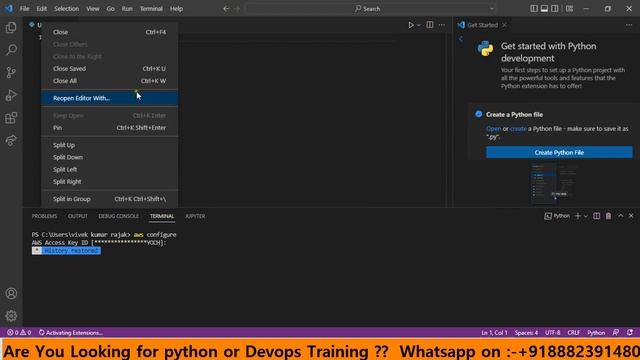The image size is (640, 360).
Task: Toggle the Create a Python file step radio
Action: (478, 114)
